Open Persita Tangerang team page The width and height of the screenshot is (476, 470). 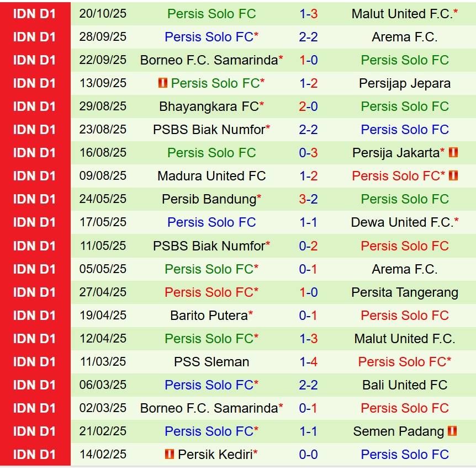tap(405, 292)
